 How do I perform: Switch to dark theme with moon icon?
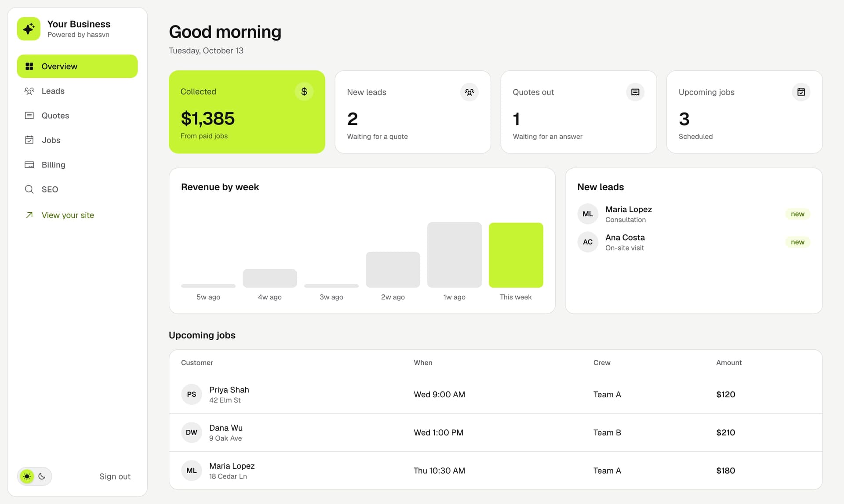pos(42,476)
